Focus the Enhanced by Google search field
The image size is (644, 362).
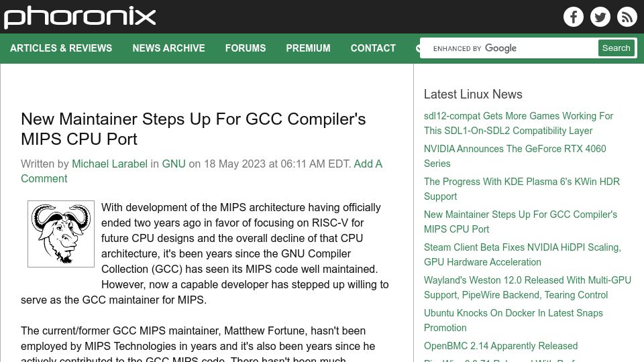(x=509, y=48)
